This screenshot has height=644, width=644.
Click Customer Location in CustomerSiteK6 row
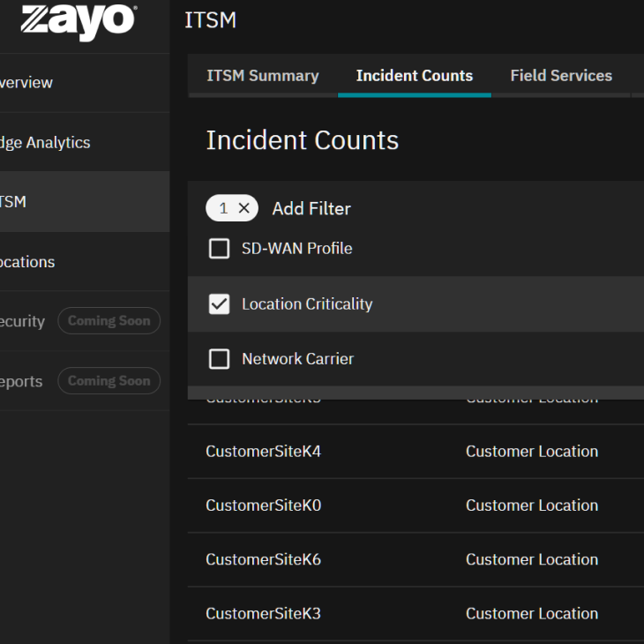532,559
